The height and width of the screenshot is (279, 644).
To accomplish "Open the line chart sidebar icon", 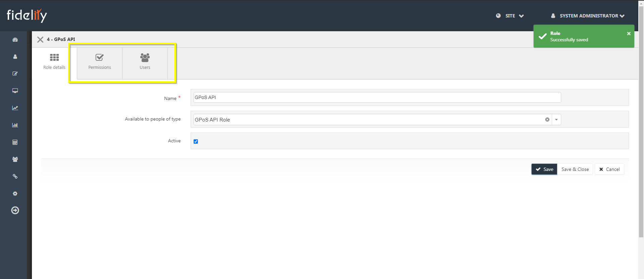I will (x=15, y=108).
